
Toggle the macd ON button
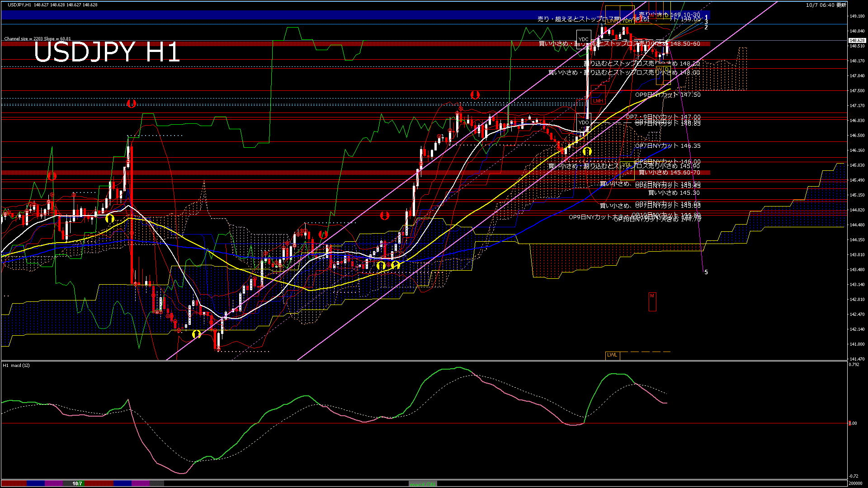[x=423, y=484]
